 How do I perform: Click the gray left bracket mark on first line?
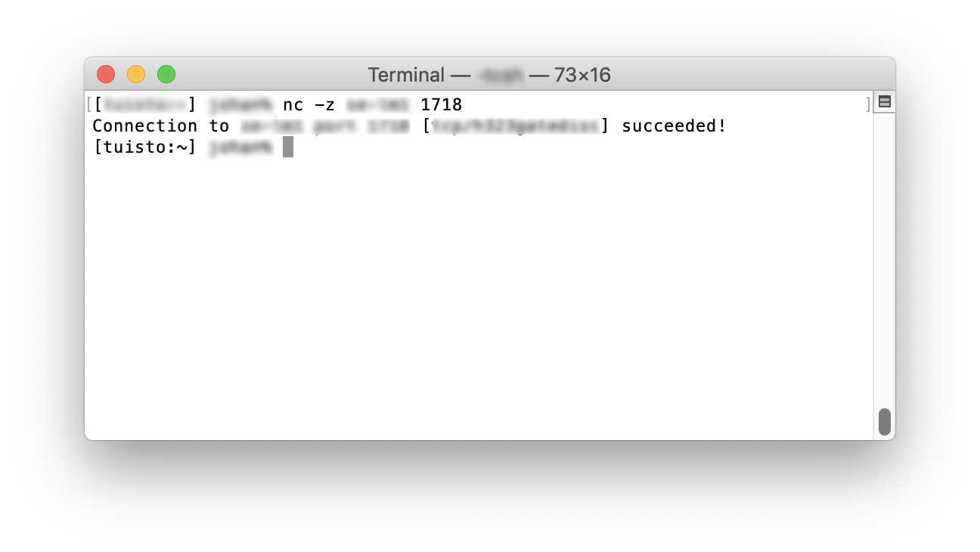pos(89,104)
